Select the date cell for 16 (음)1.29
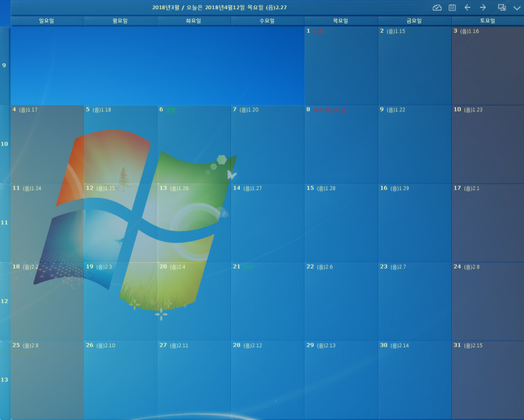This screenshot has height=420, width=524. point(415,223)
